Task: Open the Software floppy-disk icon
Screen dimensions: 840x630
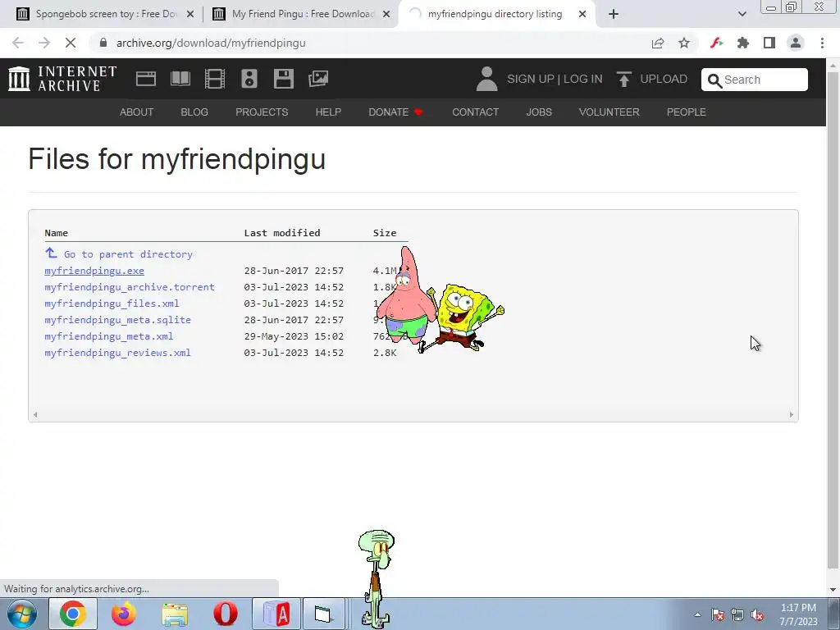Action: (x=283, y=79)
